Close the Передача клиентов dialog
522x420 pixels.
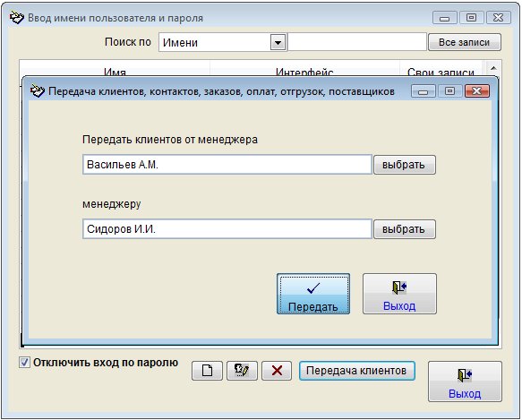(x=477, y=91)
